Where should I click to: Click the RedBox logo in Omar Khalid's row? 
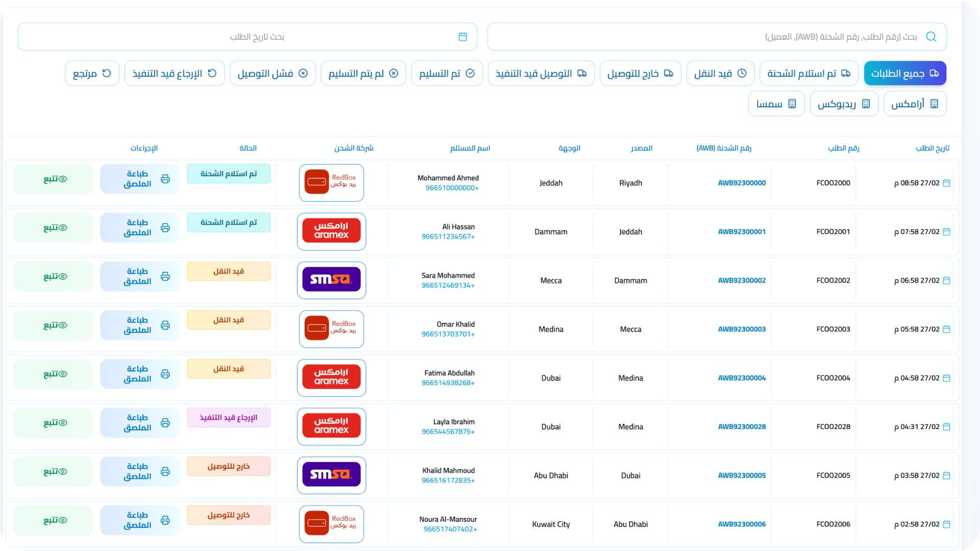coord(331,329)
